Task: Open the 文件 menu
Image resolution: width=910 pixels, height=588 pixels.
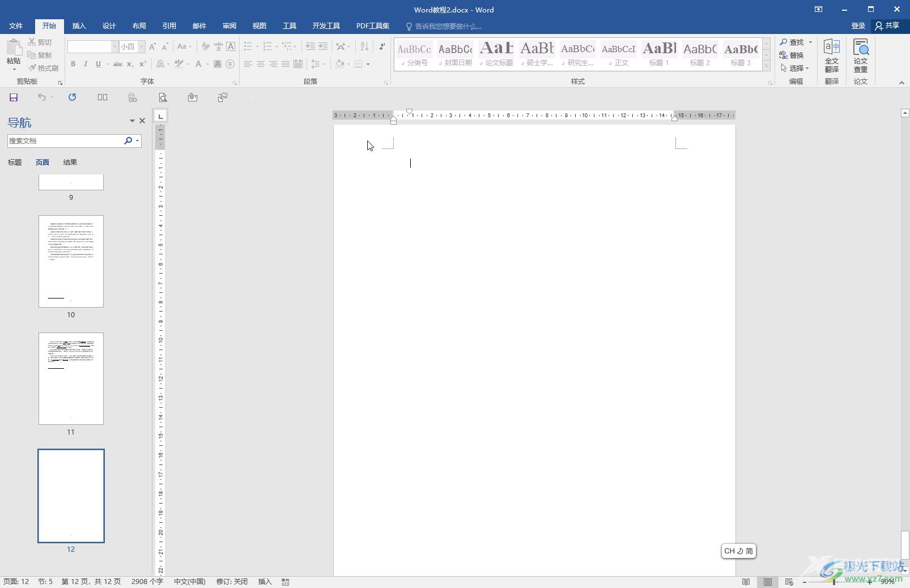Action: (x=16, y=26)
